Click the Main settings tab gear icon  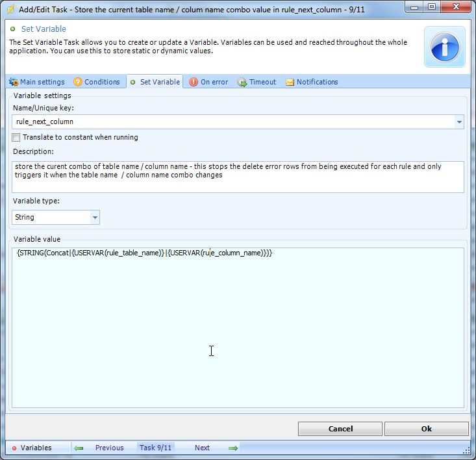pos(13,82)
